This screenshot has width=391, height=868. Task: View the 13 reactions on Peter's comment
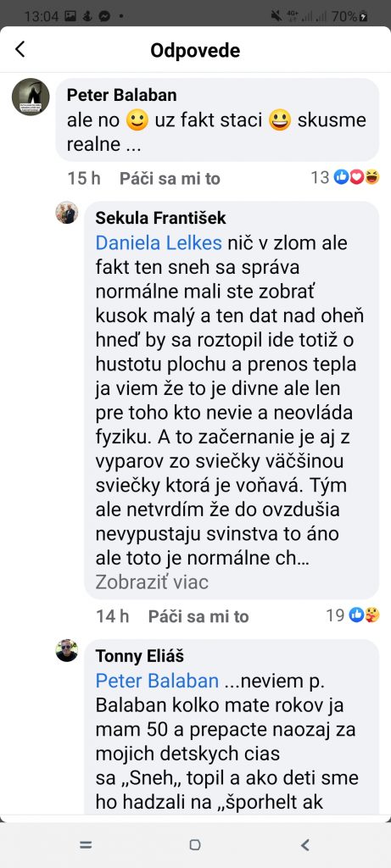coord(345,178)
